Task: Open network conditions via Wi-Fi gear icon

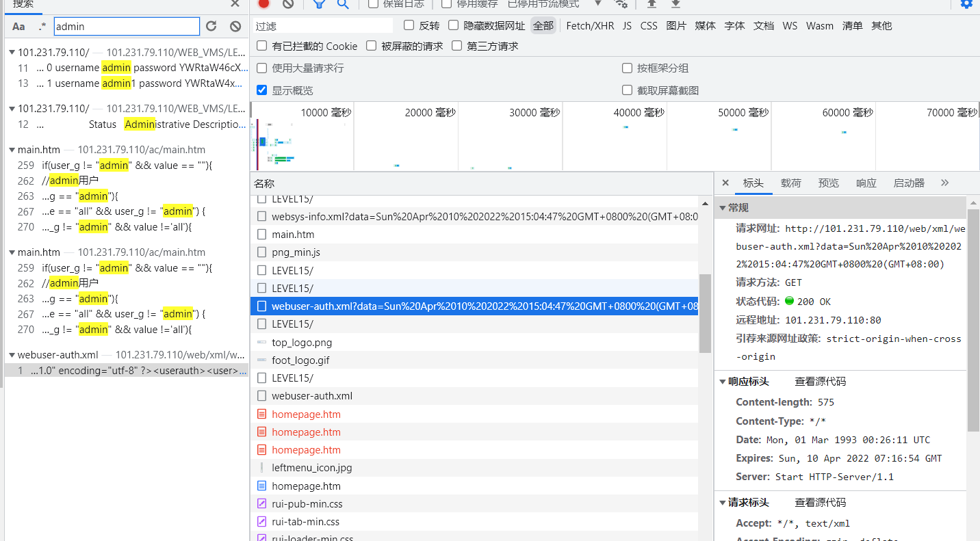Action: 621,3
